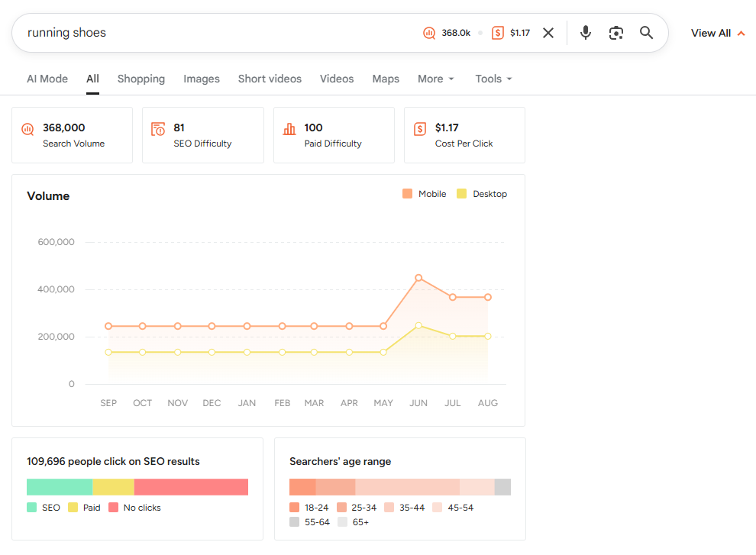The height and width of the screenshot is (555, 756).
Task: Collapse the View All panel
Action: 717,33
